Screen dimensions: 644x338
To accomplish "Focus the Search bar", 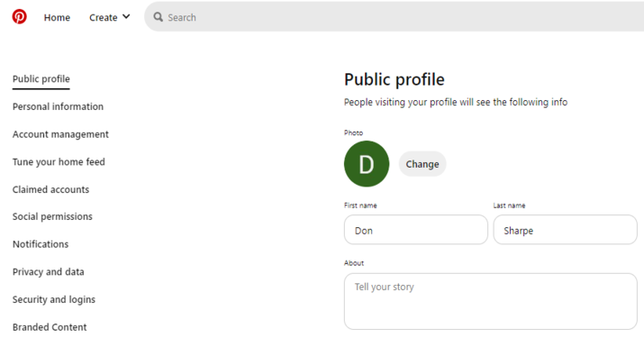I will 395,17.
